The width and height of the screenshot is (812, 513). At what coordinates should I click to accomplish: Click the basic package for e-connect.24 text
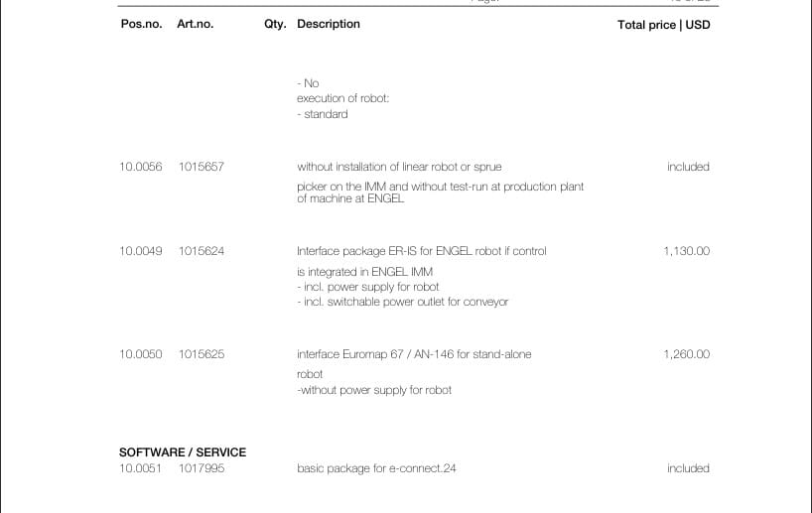pyautogui.click(x=376, y=468)
